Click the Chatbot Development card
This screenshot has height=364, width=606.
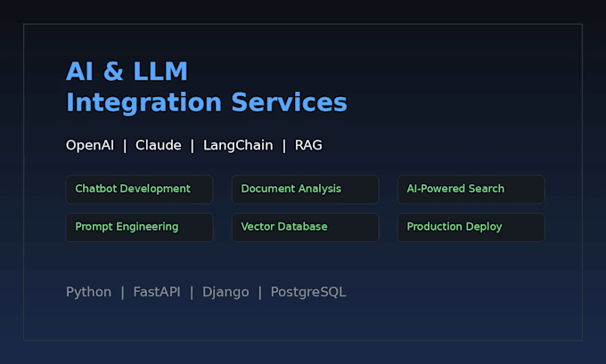(x=140, y=190)
